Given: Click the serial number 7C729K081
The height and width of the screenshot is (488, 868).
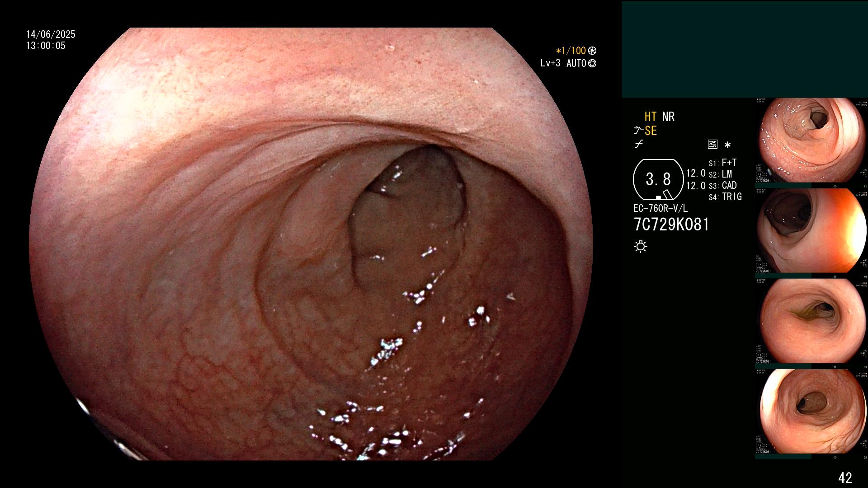Looking at the screenshot, I should point(671,225).
